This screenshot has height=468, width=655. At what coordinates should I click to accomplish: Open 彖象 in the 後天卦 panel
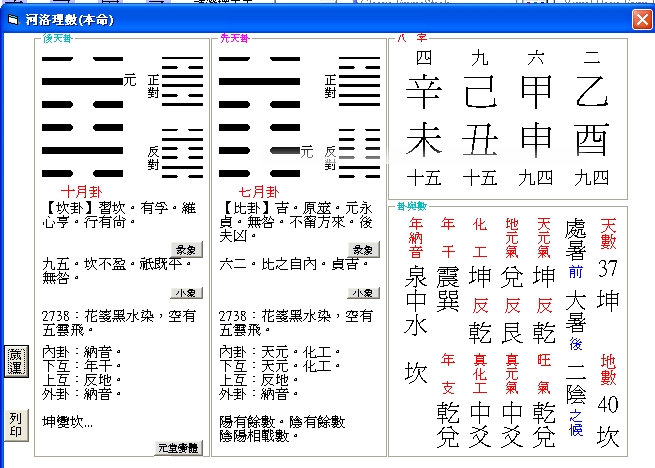tap(186, 249)
